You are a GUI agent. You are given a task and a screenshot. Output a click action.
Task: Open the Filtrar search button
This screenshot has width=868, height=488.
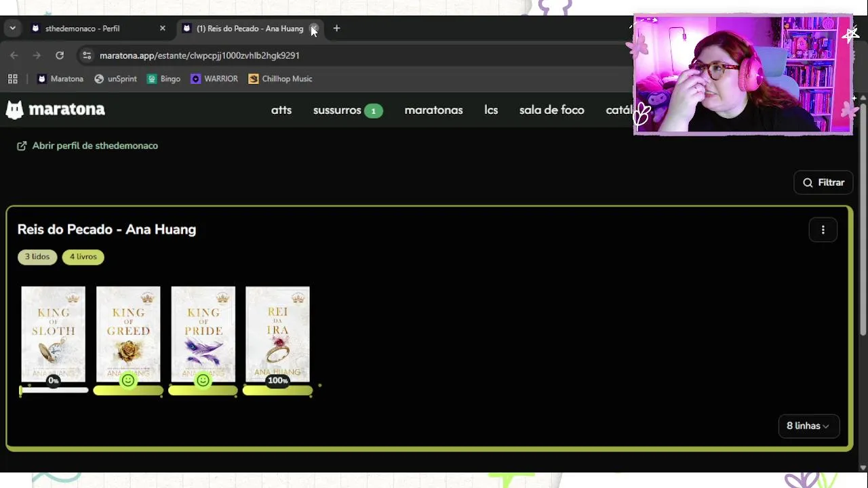(823, 182)
